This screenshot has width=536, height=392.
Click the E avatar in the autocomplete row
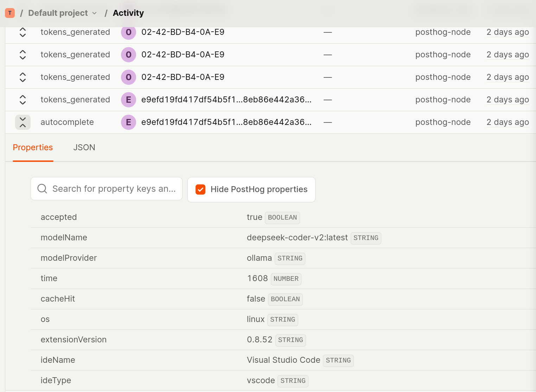128,122
